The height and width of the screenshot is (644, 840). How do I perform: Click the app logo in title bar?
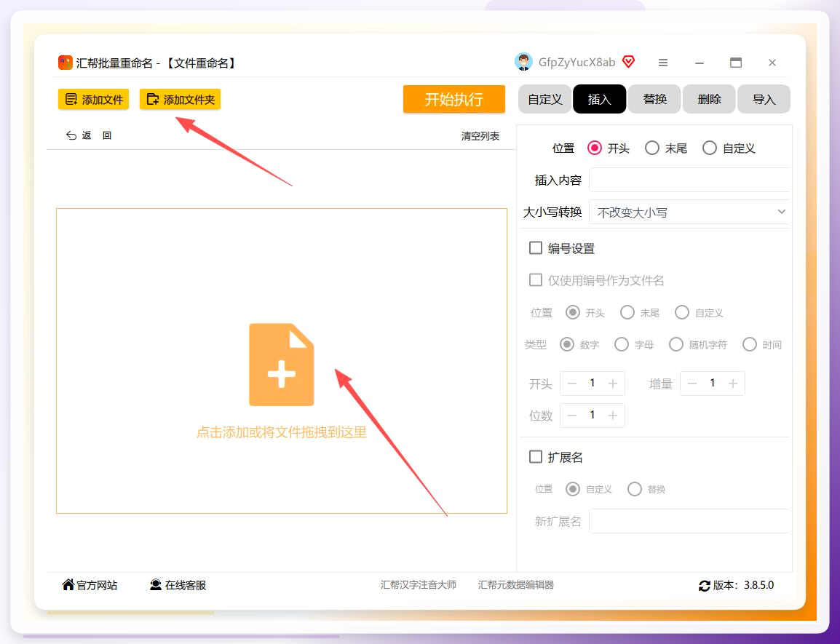point(66,63)
